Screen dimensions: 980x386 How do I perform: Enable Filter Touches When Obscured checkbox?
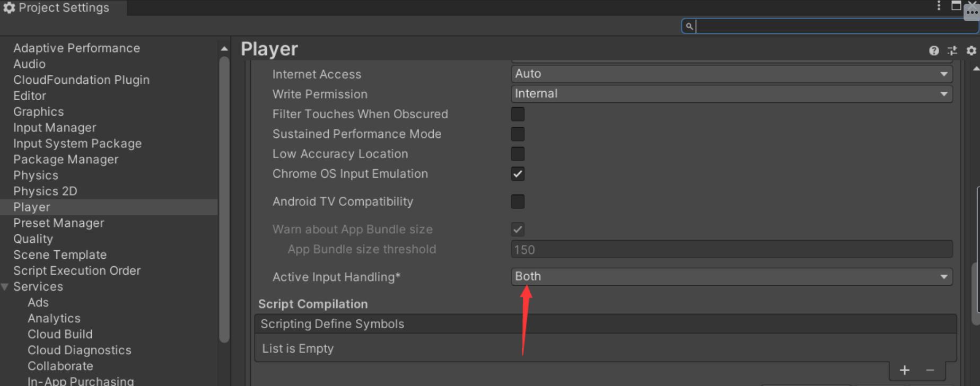pos(518,114)
